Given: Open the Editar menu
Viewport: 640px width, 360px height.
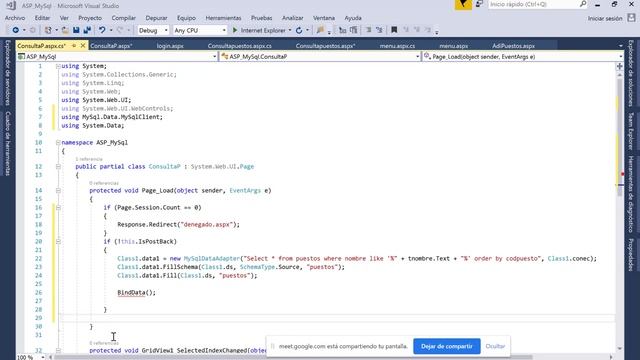Looking at the screenshot, I should pos(42,18).
